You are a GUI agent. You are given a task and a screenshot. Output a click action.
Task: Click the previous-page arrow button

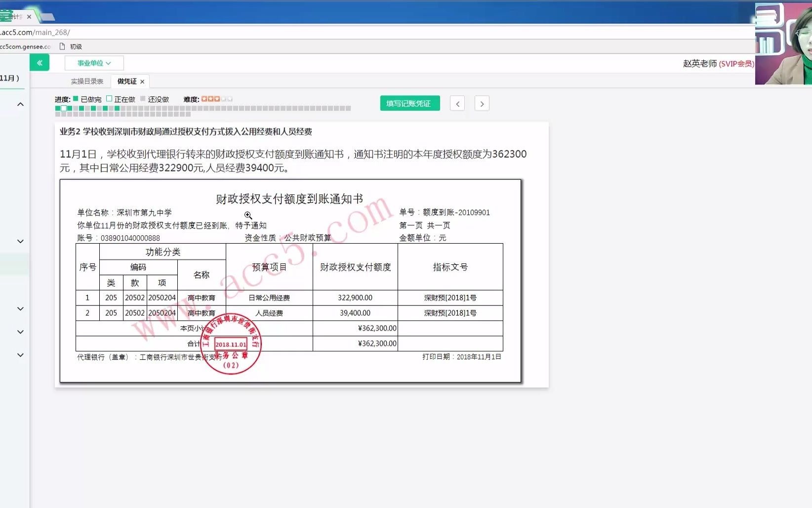[457, 103]
